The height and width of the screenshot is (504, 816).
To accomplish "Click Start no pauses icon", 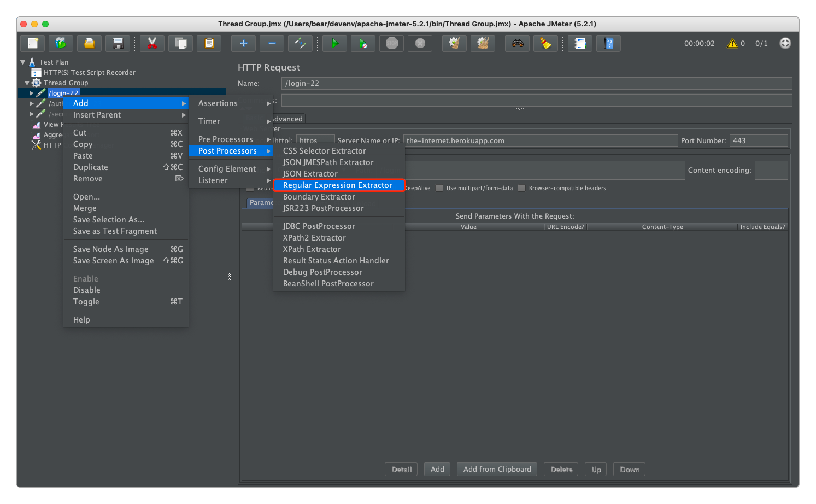I will tap(363, 43).
